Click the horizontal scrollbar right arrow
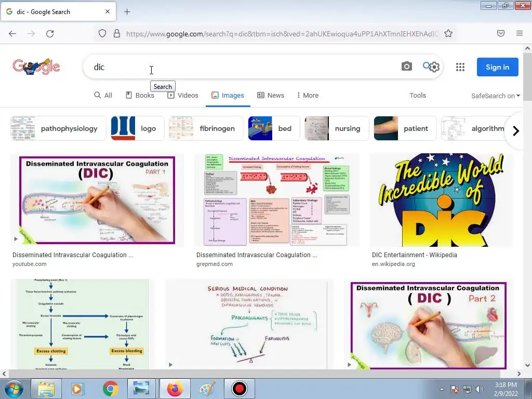532x399 pixels. pyautogui.click(x=519, y=374)
